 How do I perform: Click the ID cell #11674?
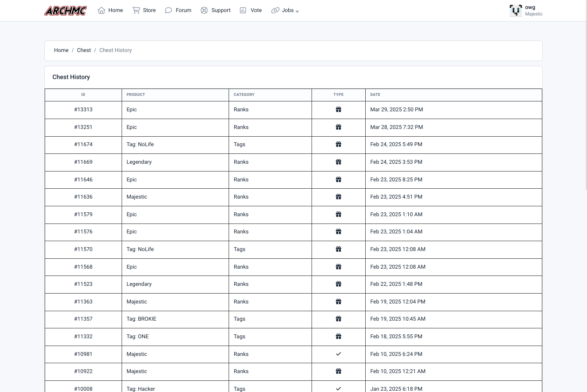click(83, 144)
